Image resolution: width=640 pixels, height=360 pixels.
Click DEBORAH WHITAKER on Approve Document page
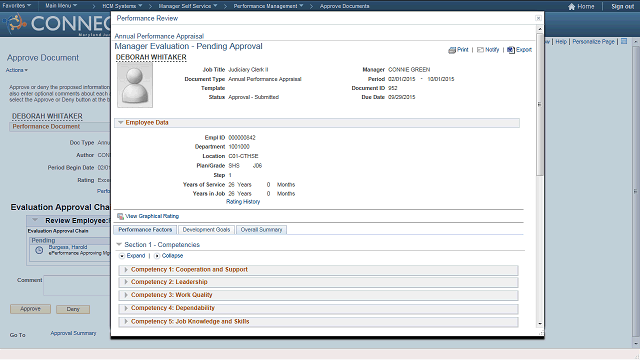tap(47, 116)
